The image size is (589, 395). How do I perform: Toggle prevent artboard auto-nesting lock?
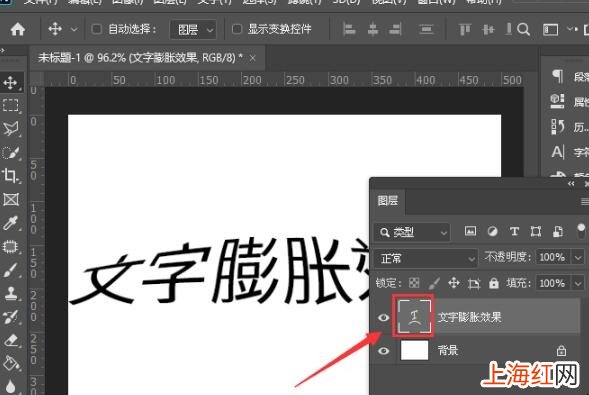(474, 283)
